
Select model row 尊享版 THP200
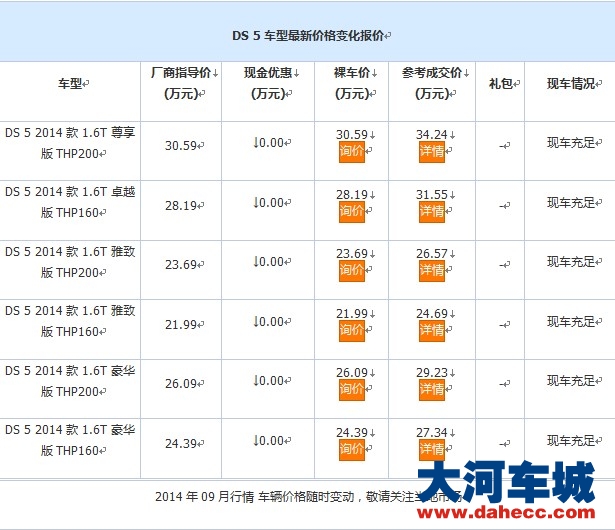pyautogui.click(x=70, y=143)
